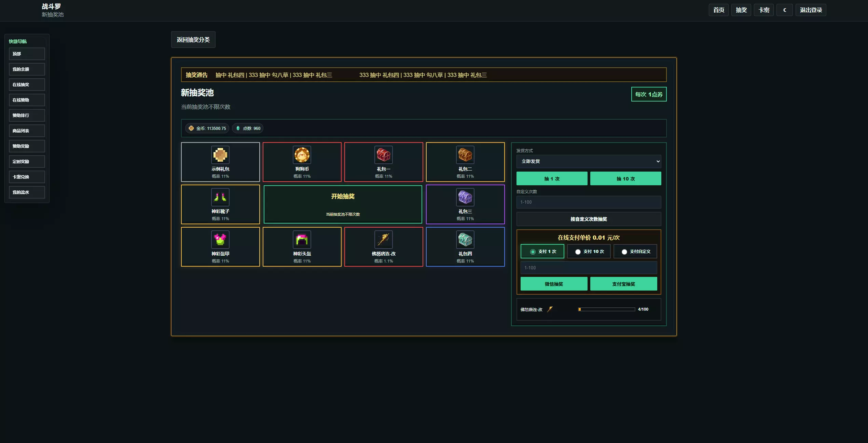Click the C refresh icon button
Viewport: 868px width, 443px height.
[x=784, y=10]
